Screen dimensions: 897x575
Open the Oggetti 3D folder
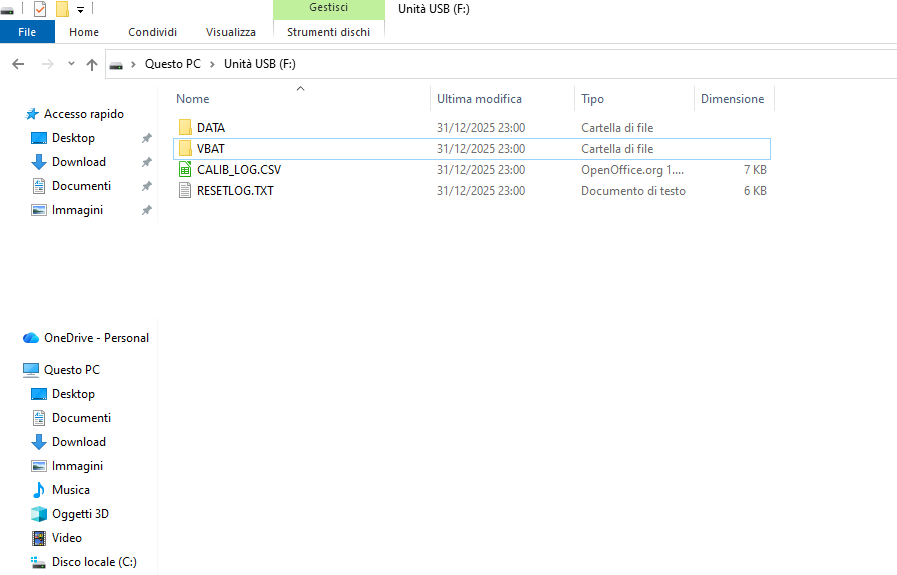coord(80,514)
